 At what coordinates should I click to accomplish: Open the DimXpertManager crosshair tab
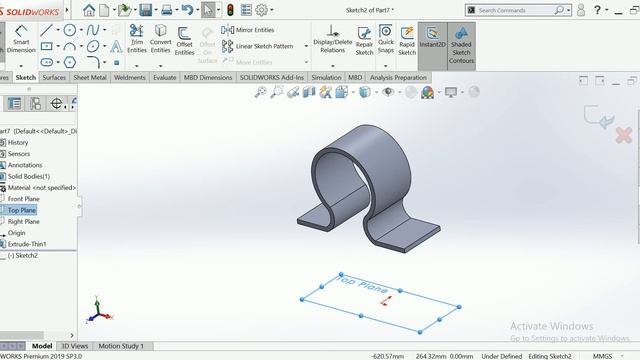56,103
